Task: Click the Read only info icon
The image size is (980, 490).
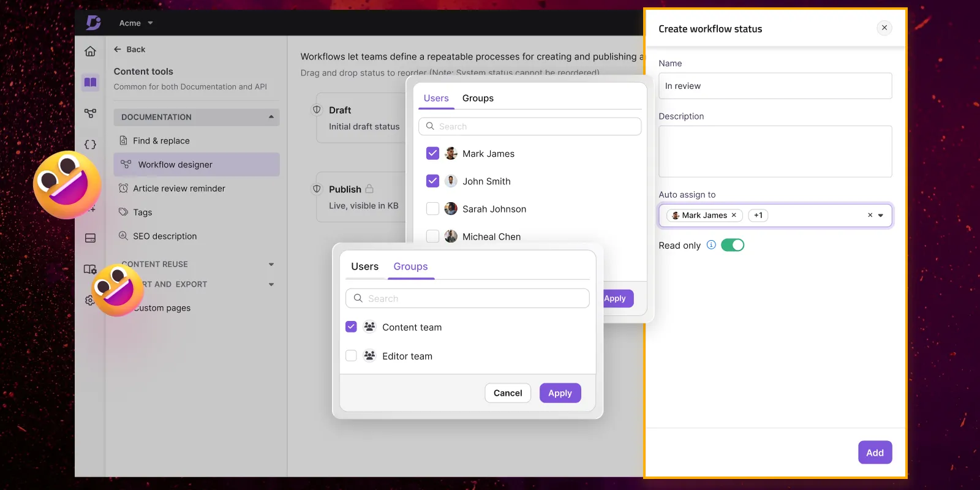Action: (711, 245)
